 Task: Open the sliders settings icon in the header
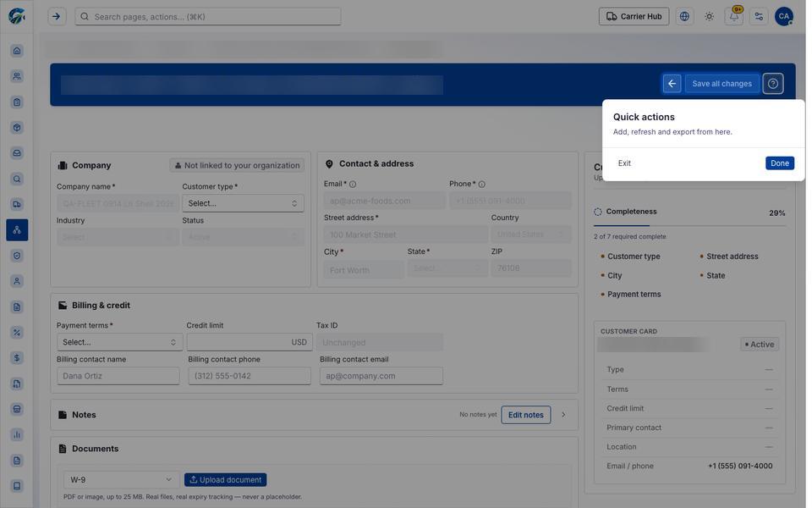[x=759, y=17]
